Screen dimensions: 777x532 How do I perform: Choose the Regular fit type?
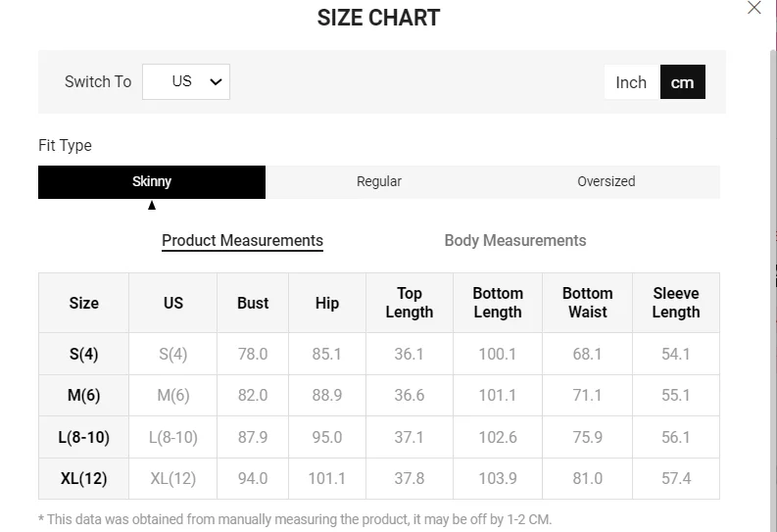tap(379, 181)
